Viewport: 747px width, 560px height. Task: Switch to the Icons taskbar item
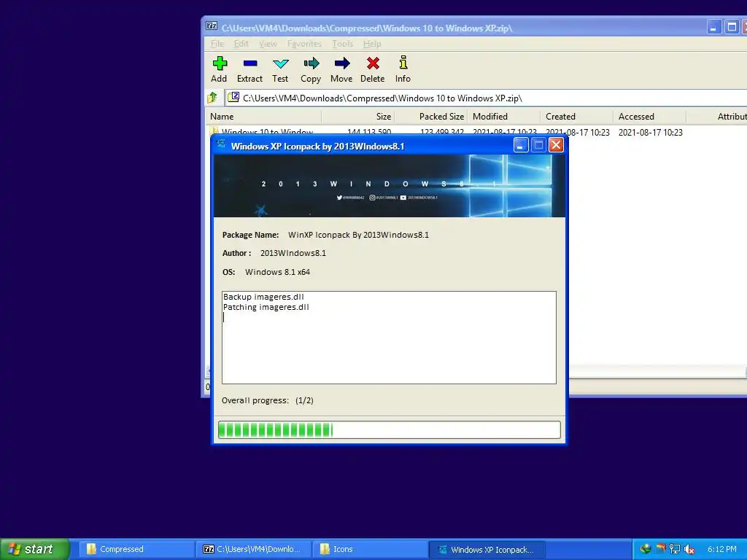(x=370, y=549)
